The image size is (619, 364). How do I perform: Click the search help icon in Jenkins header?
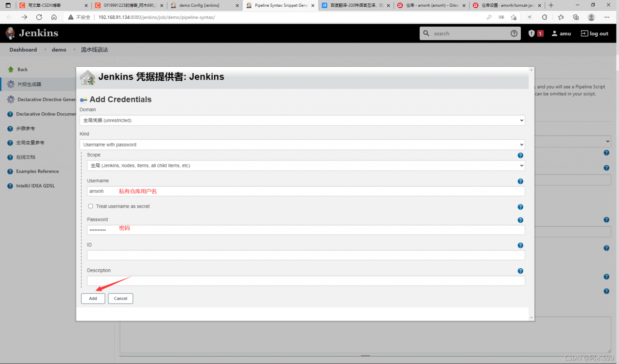click(x=514, y=33)
